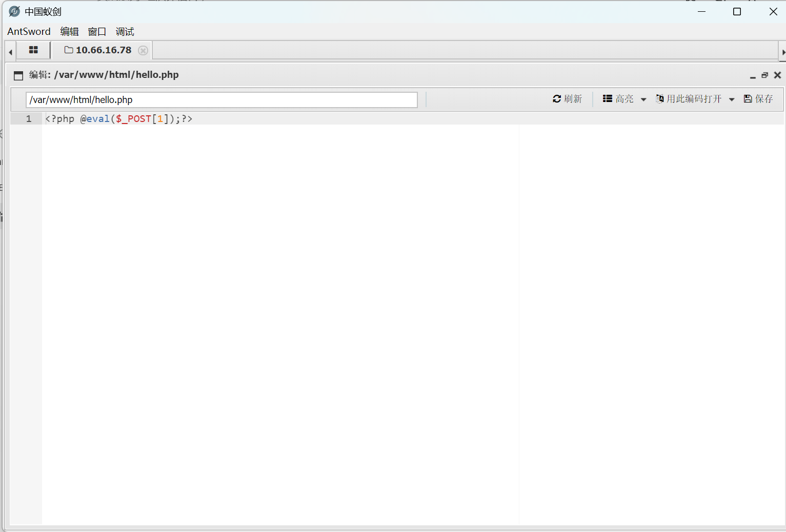Image resolution: width=786 pixels, height=532 pixels.
Task: Click the $_POST variable in code
Action: tap(133, 119)
